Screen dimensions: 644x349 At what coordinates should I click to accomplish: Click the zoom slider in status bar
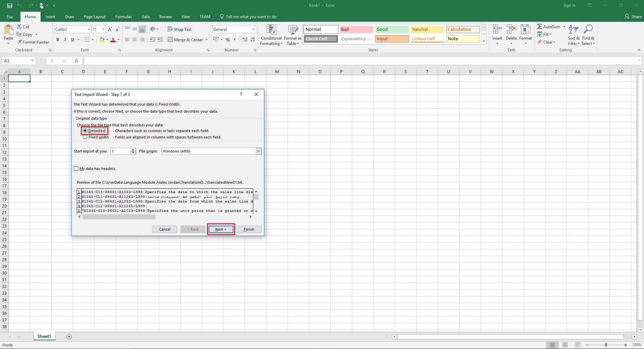[606, 345]
